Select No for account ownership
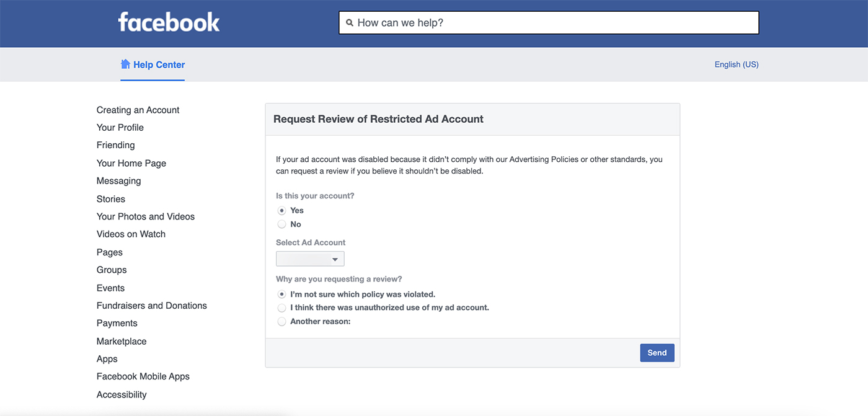Image resolution: width=868 pixels, height=416 pixels. point(282,224)
